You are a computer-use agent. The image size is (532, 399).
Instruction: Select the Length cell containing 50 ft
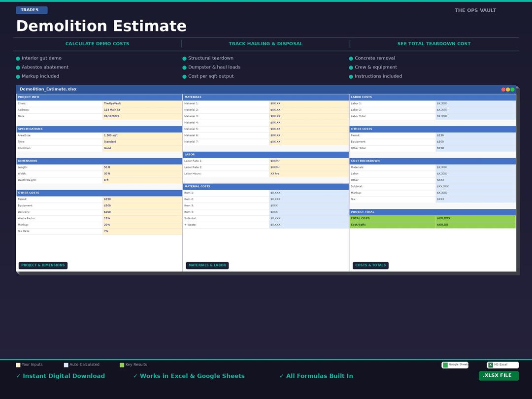click(142, 167)
